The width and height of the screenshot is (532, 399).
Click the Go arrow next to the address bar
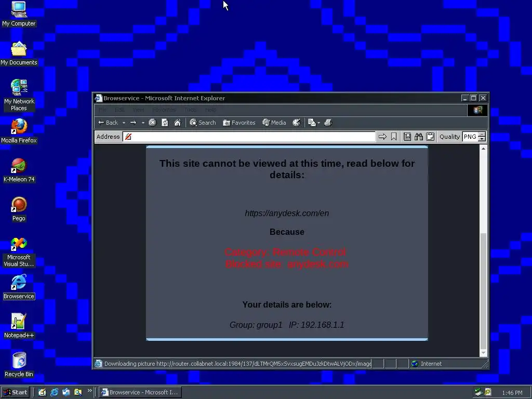point(382,137)
